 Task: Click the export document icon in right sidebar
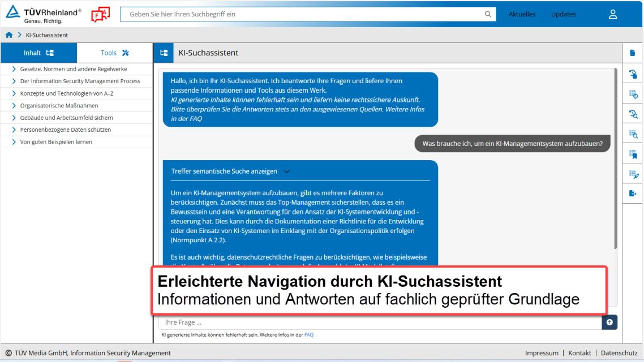(633, 193)
